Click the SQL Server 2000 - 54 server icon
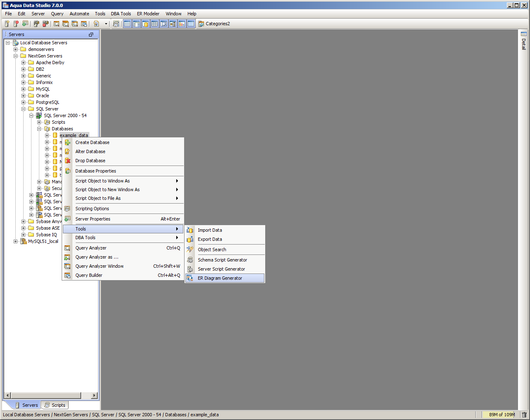The height and width of the screenshot is (420, 530). point(39,115)
